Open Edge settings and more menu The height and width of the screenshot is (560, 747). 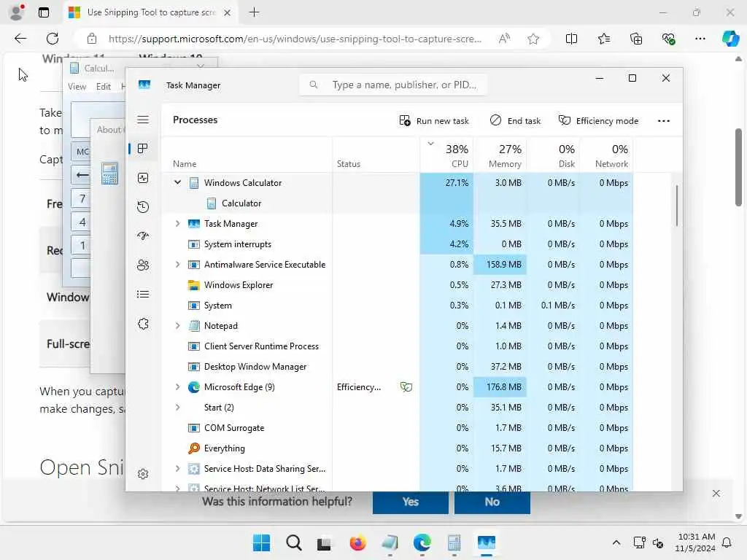coord(700,39)
